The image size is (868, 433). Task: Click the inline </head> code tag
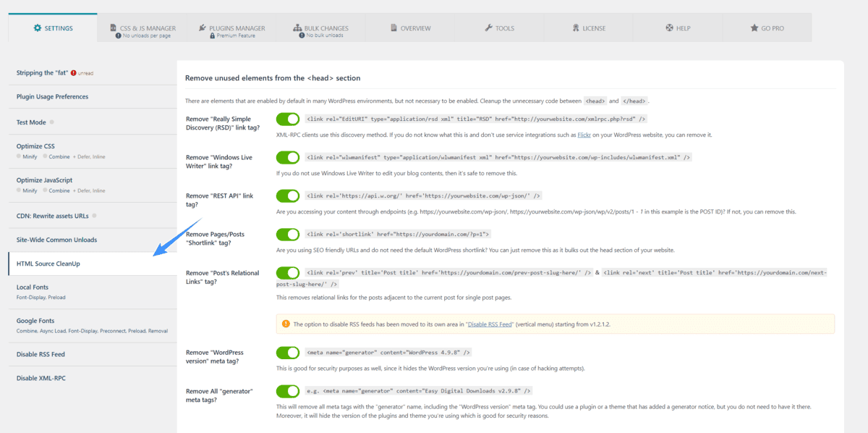click(x=634, y=101)
